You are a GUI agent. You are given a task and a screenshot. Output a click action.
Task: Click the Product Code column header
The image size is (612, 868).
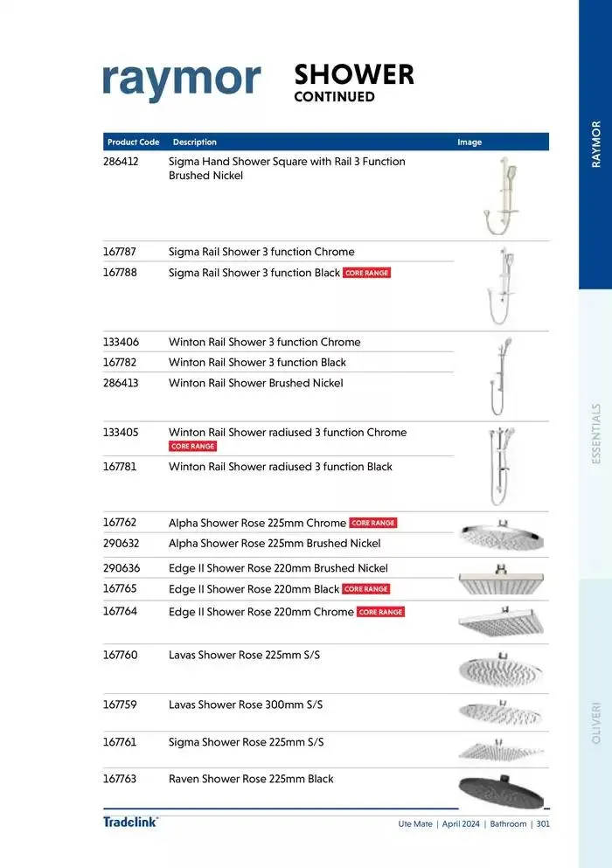pos(133,142)
